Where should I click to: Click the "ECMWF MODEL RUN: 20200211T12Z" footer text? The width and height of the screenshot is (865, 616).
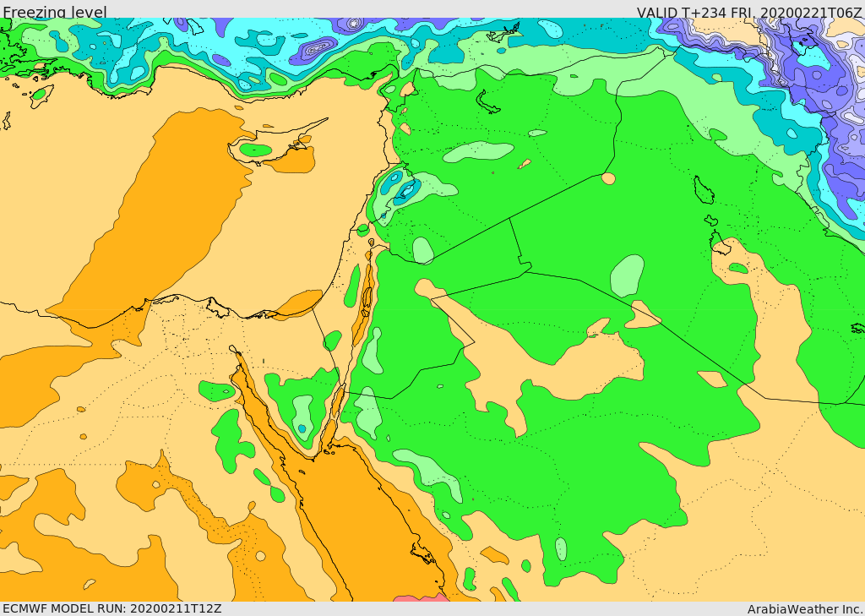coord(112,608)
